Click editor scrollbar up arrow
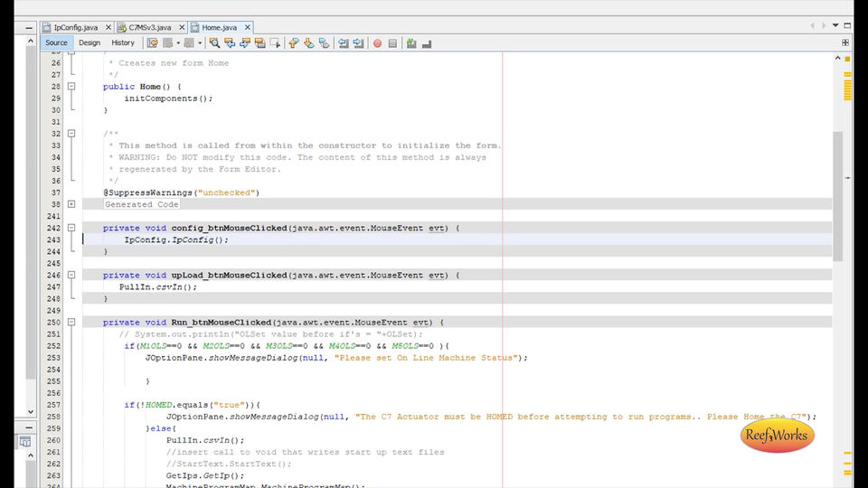 (837, 58)
